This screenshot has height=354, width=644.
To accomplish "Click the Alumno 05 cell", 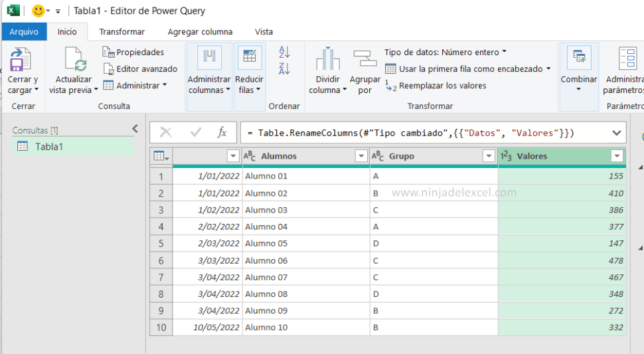I will [x=306, y=244].
